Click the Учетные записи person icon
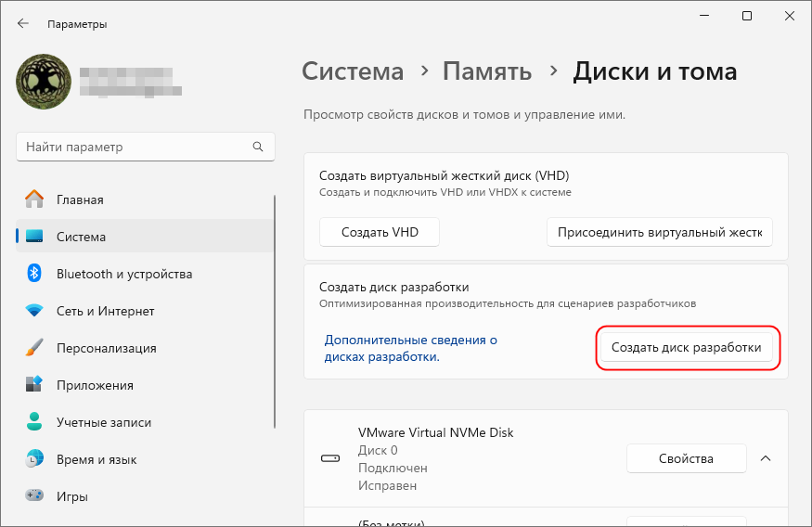The height and width of the screenshot is (527, 812). 34,422
